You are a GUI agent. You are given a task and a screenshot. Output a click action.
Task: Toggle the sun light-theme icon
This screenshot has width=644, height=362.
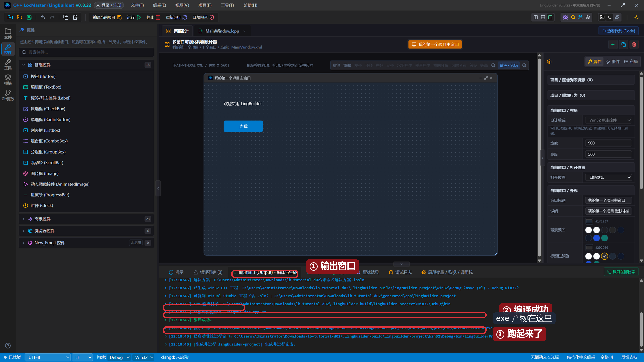pos(636,17)
